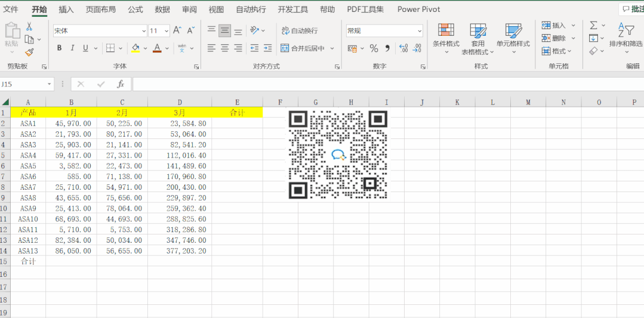The width and height of the screenshot is (644, 318).
Task: Click the Format Painter brush icon
Action: click(29, 53)
